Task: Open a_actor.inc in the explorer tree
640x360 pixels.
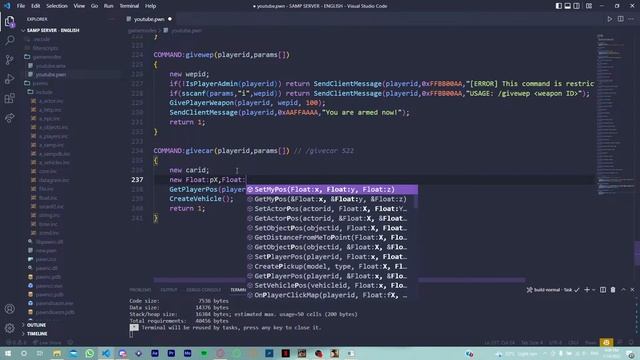Action: coord(51,101)
